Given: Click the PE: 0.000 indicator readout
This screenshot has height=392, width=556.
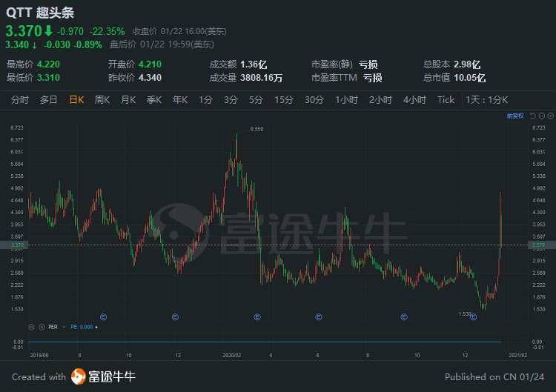Looking at the screenshot, I should tap(82, 327).
